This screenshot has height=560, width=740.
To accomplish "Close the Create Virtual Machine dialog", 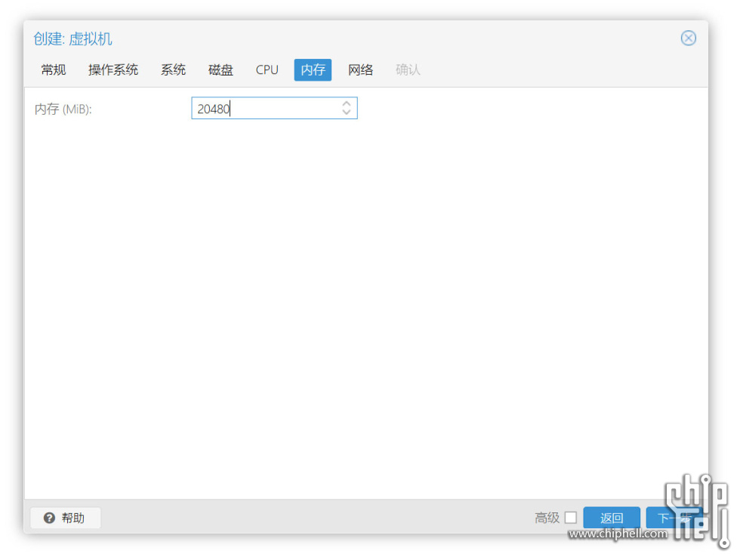I will (x=688, y=38).
